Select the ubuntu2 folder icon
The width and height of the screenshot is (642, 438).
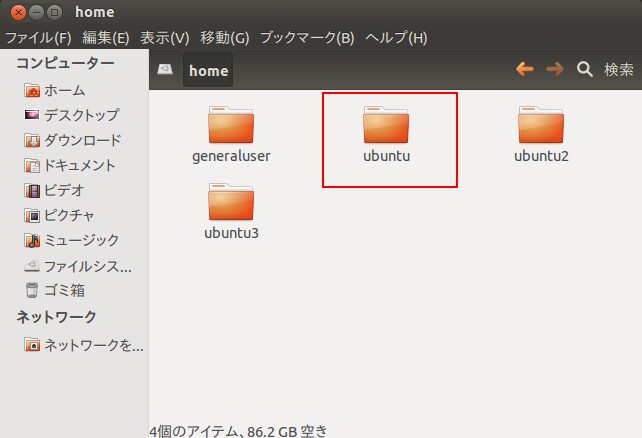click(541, 124)
